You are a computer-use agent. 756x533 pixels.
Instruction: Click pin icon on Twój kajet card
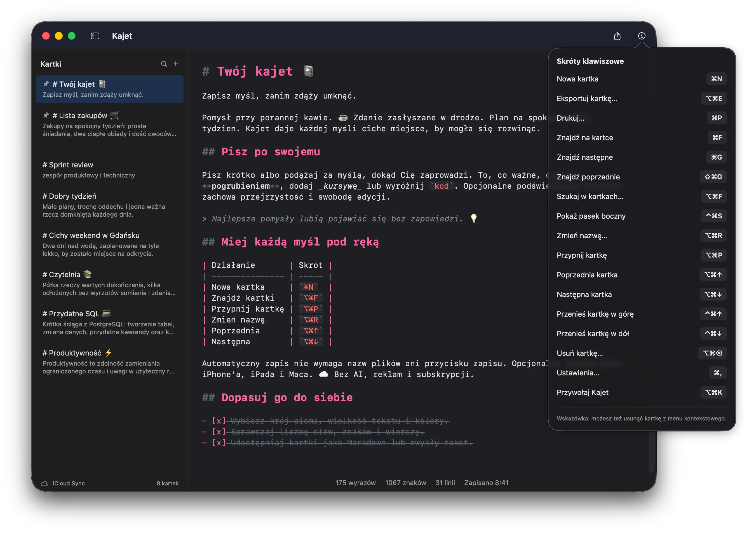click(x=46, y=84)
